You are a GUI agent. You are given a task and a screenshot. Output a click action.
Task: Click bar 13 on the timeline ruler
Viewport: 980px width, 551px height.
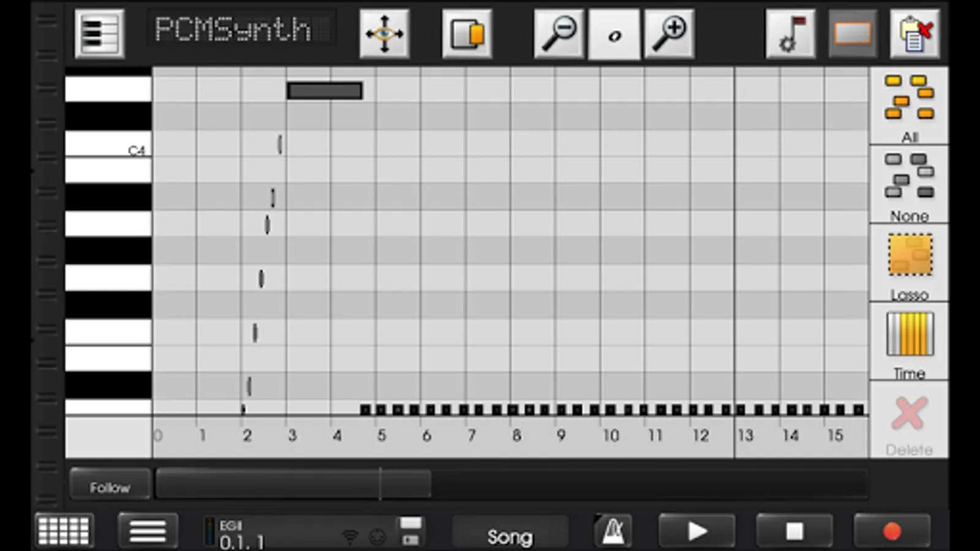(x=745, y=435)
